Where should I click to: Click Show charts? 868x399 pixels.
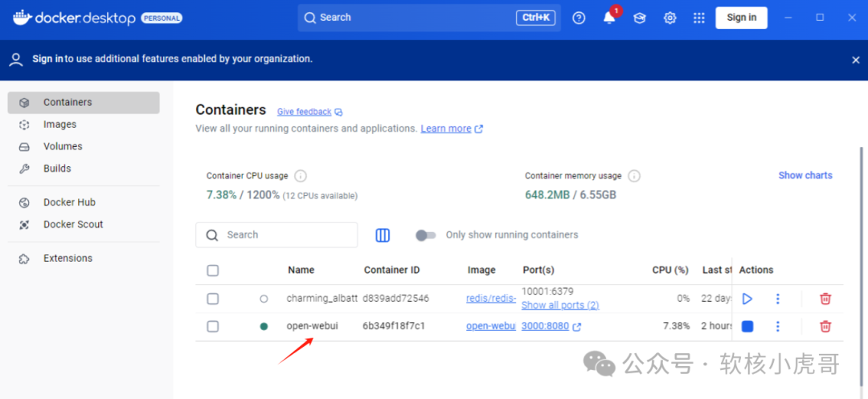(805, 175)
